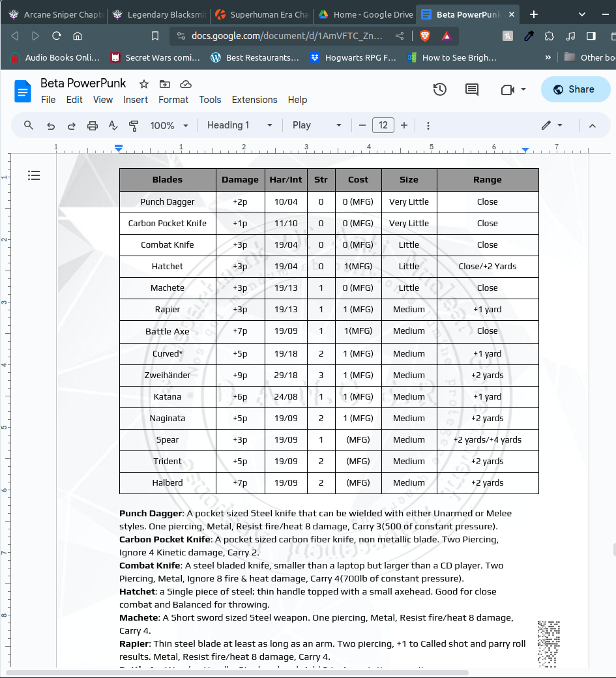Activate the paint format roller
The image size is (616, 678).
134,125
